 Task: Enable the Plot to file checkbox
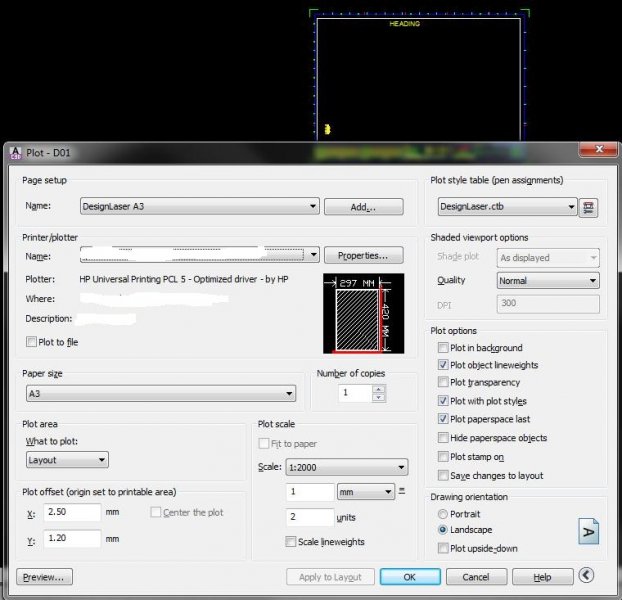click(x=32, y=342)
